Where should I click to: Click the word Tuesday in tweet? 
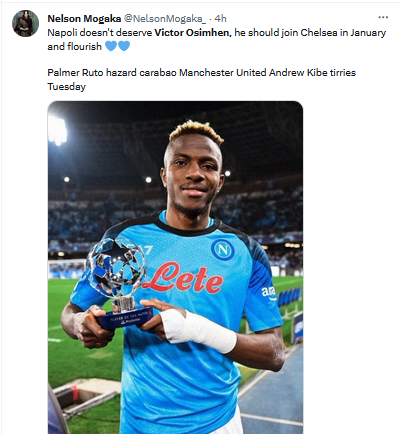(67, 87)
